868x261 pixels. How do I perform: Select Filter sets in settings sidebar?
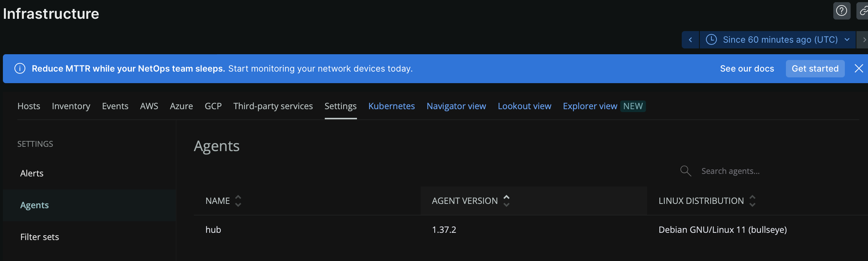(39, 237)
